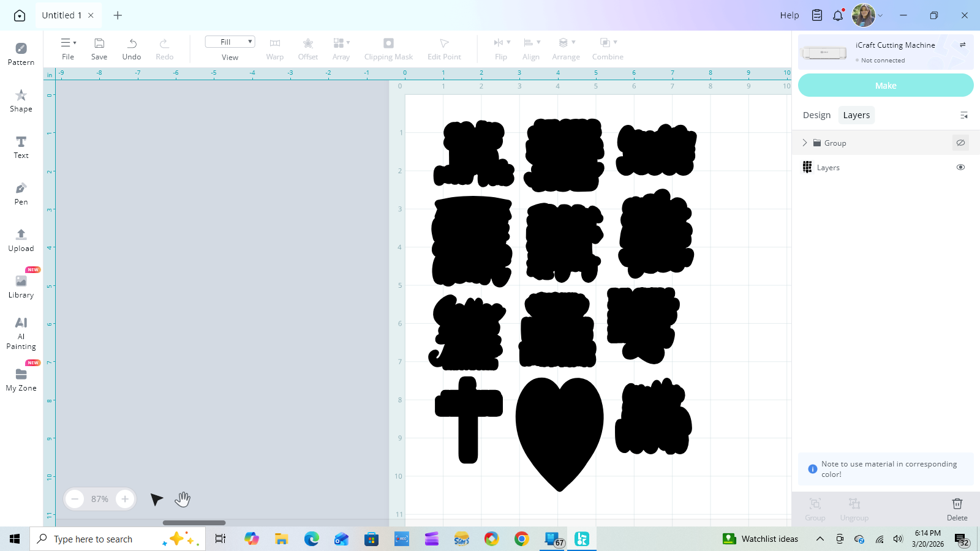
Task: Click the Undo arrow
Action: (132, 48)
